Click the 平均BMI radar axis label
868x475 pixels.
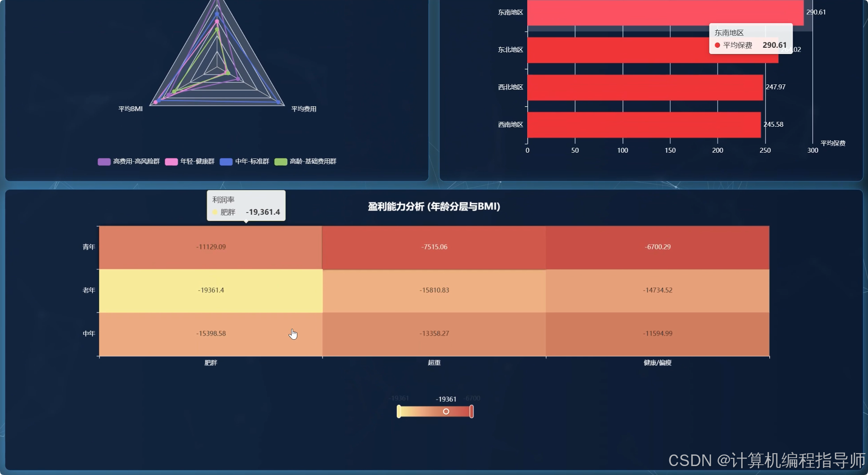click(130, 109)
